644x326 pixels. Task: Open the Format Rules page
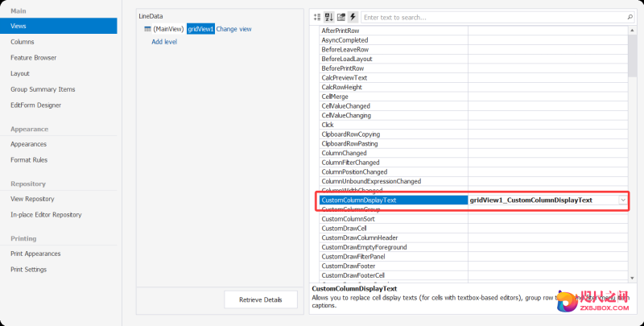[29, 159]
